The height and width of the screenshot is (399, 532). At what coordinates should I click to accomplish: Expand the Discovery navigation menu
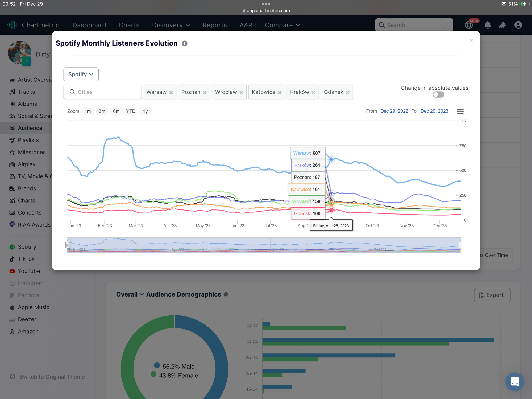pyautogui.click(x=171, y=25)
